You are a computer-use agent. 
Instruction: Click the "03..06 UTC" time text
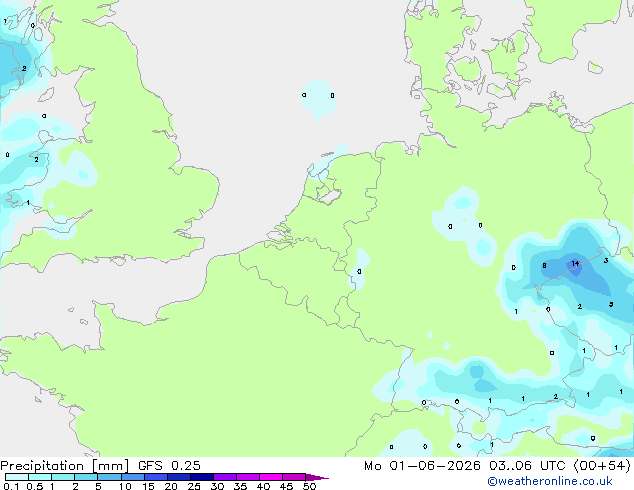[527, 466]
